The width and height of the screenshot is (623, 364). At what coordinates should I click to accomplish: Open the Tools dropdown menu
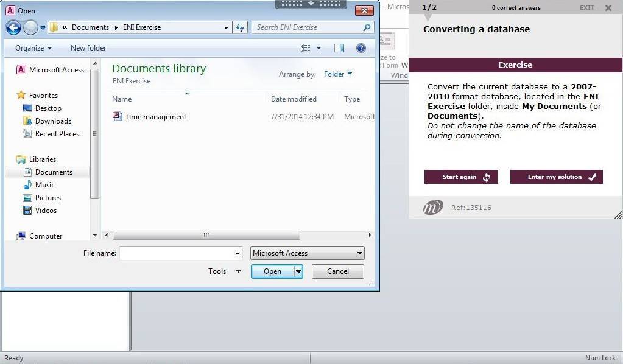pyautogui.click(x=224, y=271)
